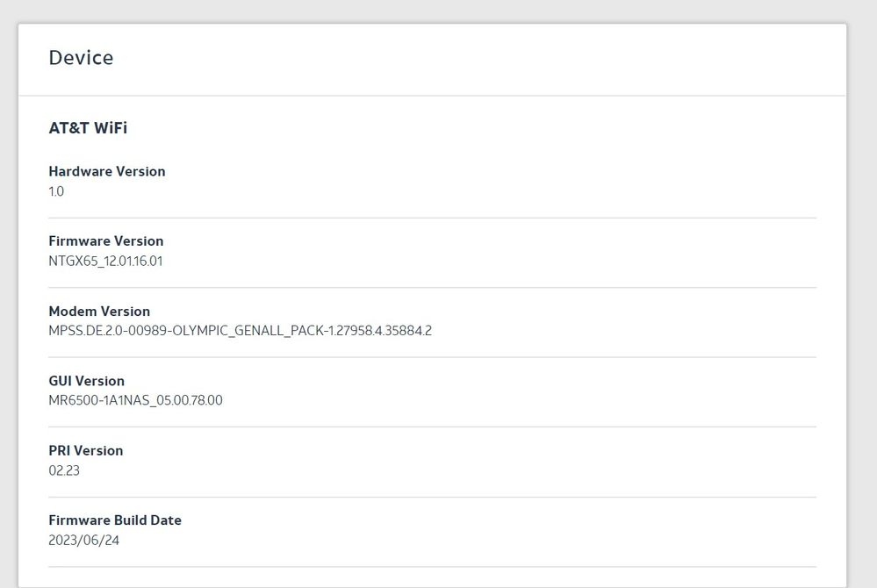
Task: Click the Device page heading
Action: point(81,58)
